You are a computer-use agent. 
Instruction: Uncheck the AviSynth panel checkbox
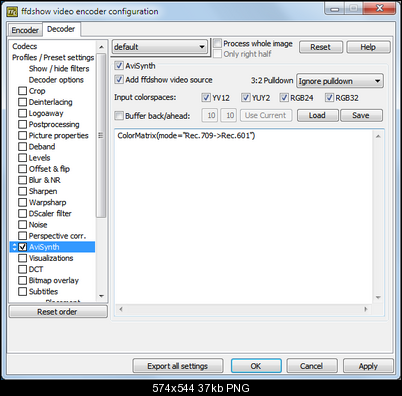(x=119, y=66)
